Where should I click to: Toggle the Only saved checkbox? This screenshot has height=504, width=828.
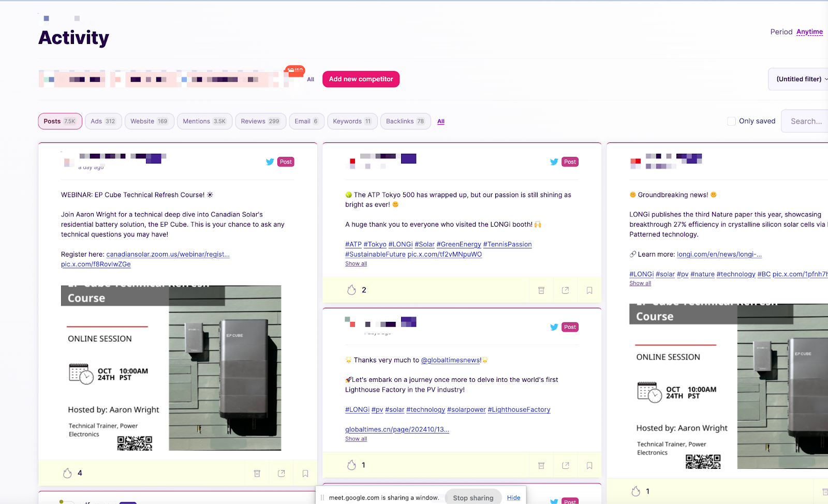click(731, 121)
